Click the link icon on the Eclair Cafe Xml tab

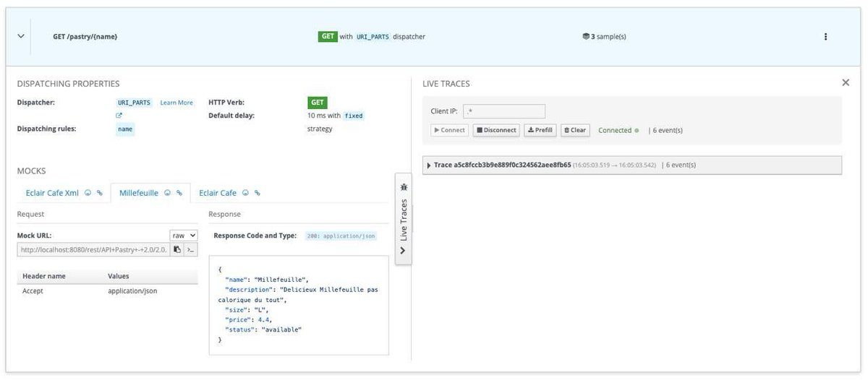[x=99, y=194]
